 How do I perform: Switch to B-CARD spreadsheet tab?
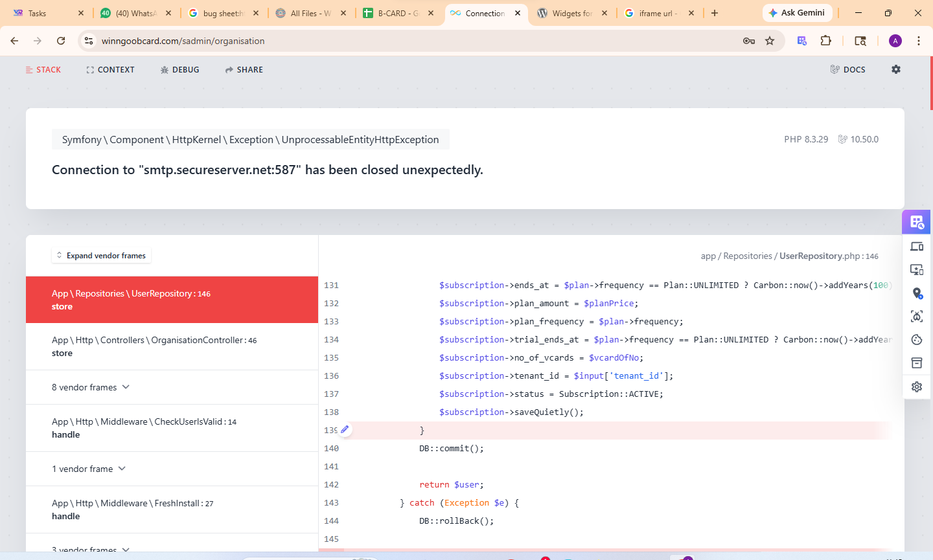pos(397,13)
